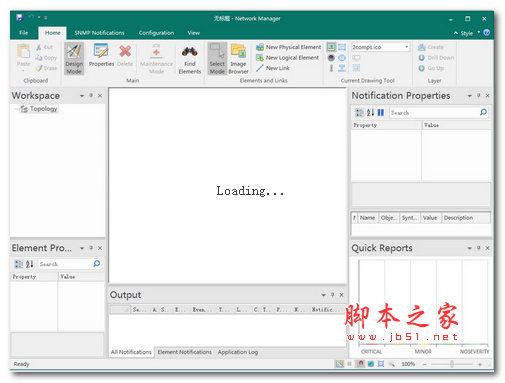The image size is (505, 383).
Task: Switch to All Notifications tab
Action: point(131,352)
